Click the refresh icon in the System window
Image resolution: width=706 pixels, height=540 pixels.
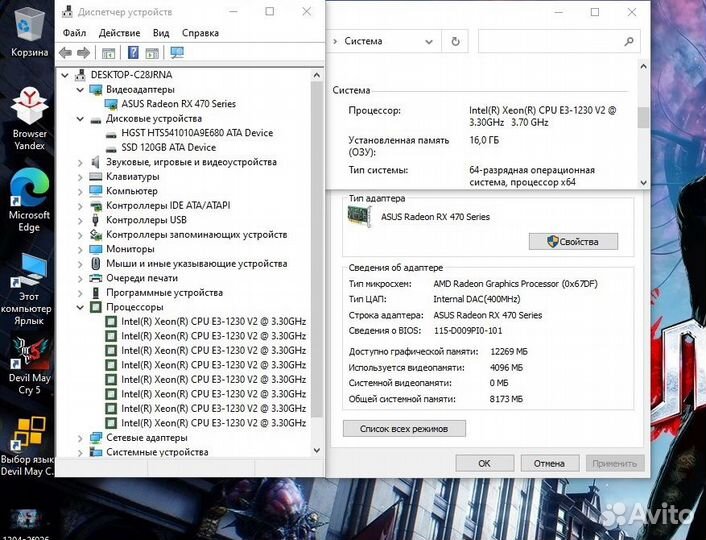pyautogui.click(x=455, y=41)
